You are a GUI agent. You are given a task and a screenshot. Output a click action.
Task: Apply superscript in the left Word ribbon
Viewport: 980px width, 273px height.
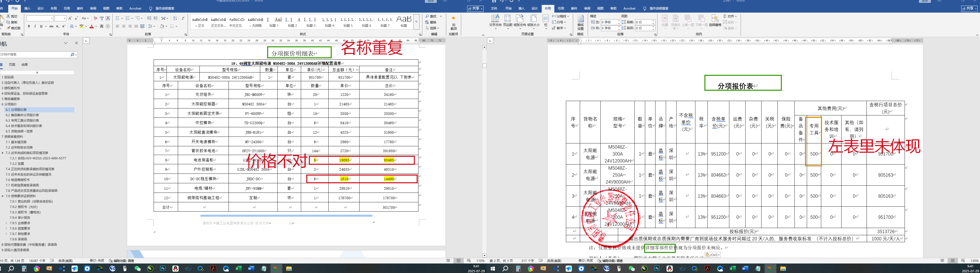click(x=64, y=26)
